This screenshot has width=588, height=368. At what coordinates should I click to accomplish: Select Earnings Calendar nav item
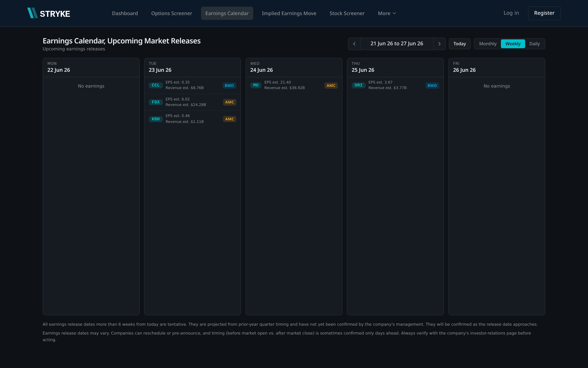(x=227, y=13)
